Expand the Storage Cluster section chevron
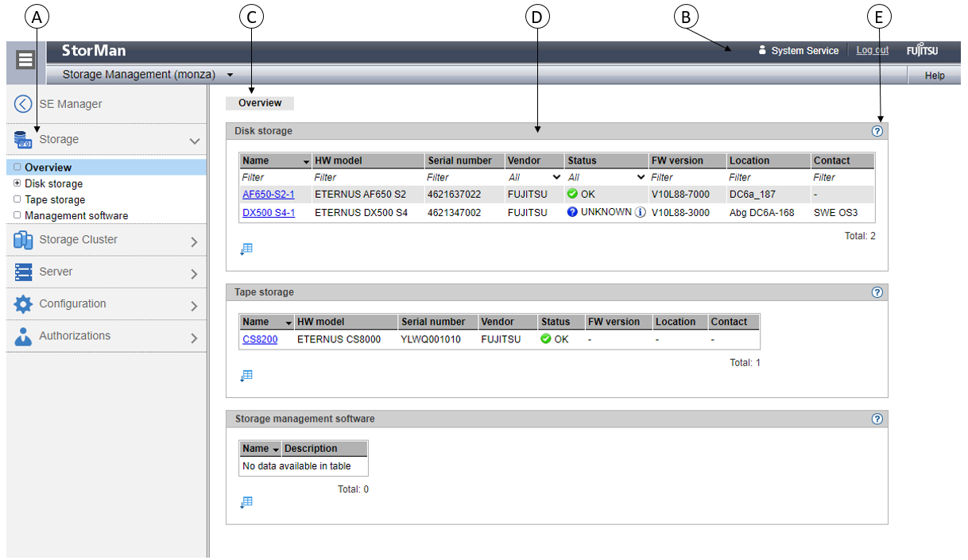 pyautogui.click(x=194, y=242)
